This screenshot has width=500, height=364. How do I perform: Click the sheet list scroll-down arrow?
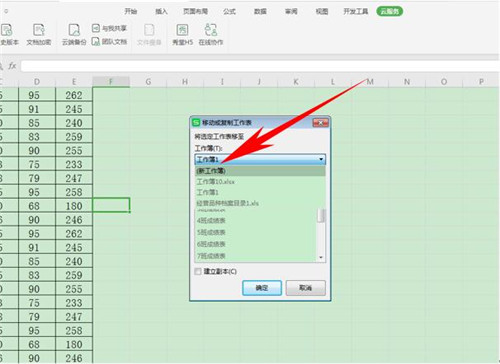321,258
